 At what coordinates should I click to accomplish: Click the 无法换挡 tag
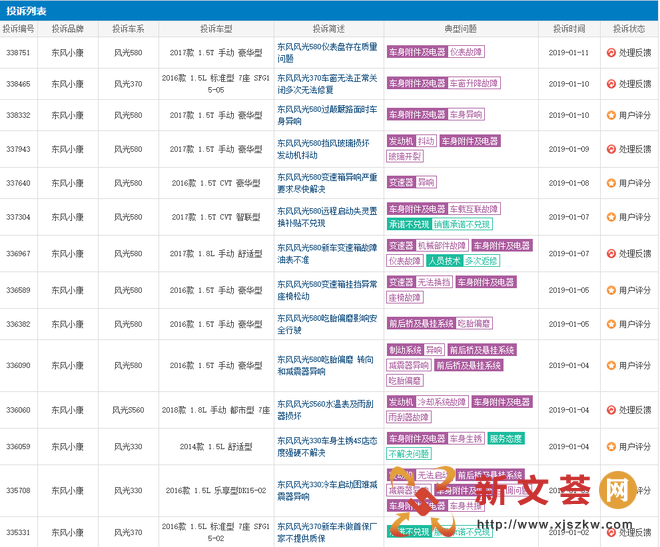point(434,282)
